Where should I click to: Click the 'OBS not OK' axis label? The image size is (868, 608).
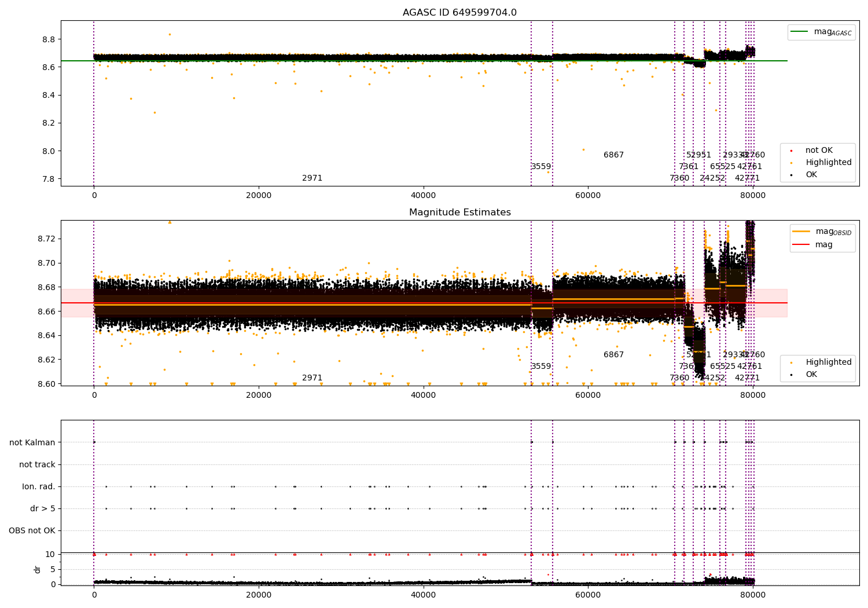pos(32,530)
